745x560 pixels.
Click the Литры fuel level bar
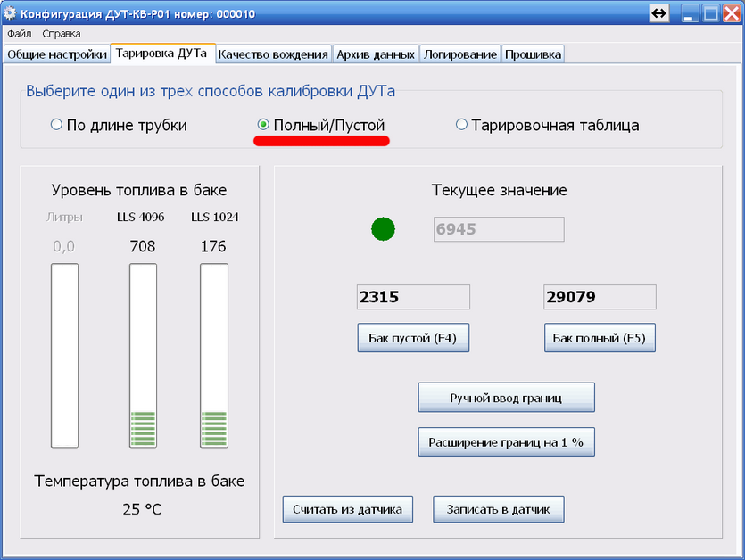pyautogui.click(x=64, y=355)
